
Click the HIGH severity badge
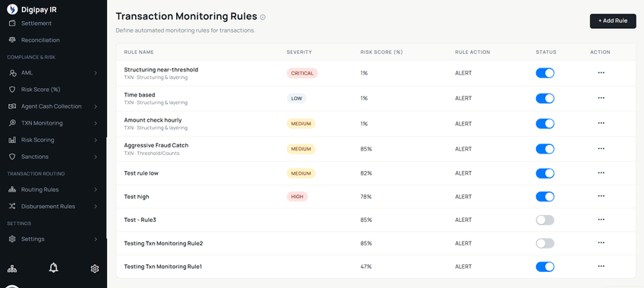(297, 197)
